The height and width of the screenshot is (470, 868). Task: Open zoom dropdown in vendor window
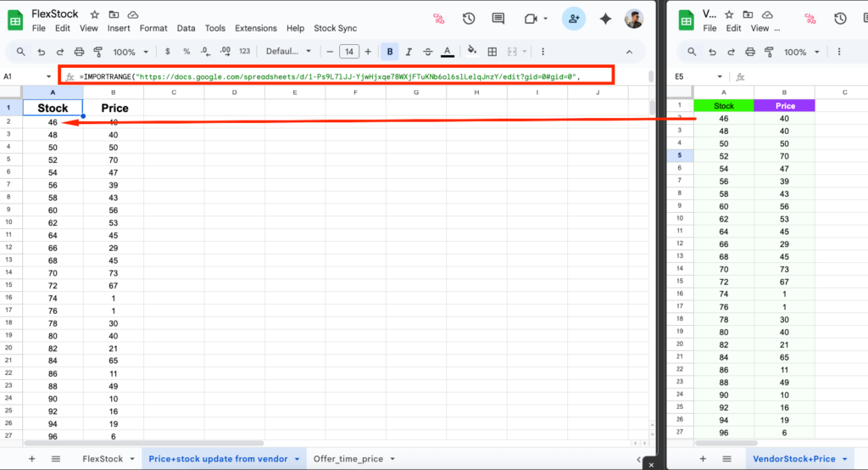802,52
